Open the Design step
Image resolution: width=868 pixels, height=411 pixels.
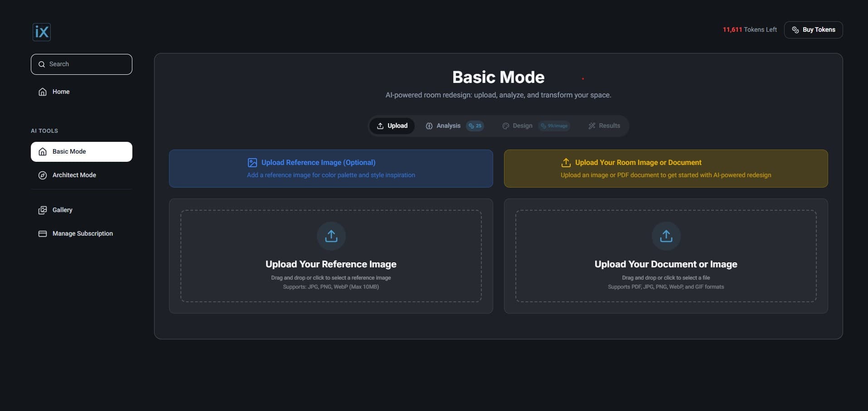click(522, 126)
